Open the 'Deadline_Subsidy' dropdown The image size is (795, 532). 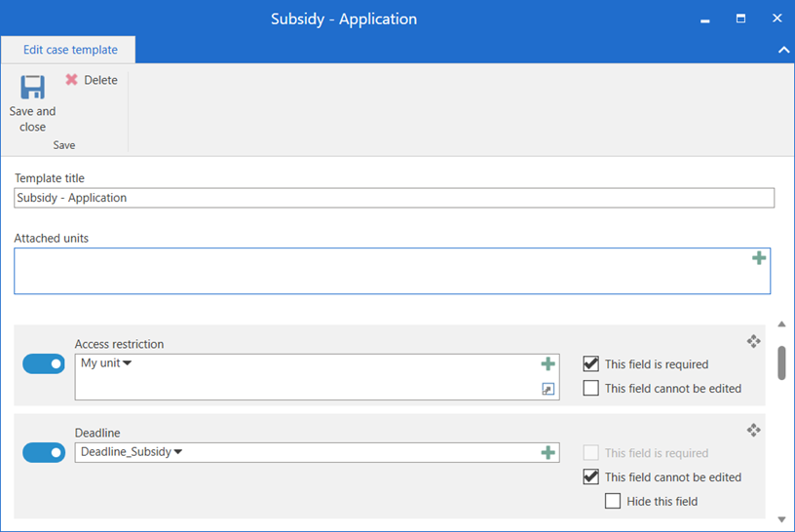point(132,452)
